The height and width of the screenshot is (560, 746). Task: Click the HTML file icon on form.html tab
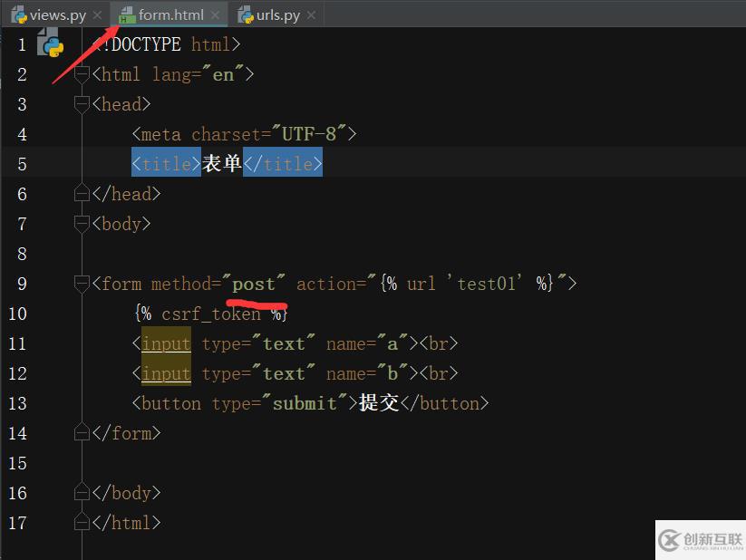(x=127, y=15)
